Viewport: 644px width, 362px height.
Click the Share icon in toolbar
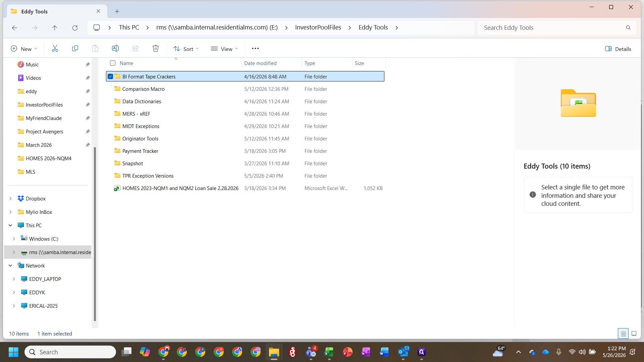136,49
